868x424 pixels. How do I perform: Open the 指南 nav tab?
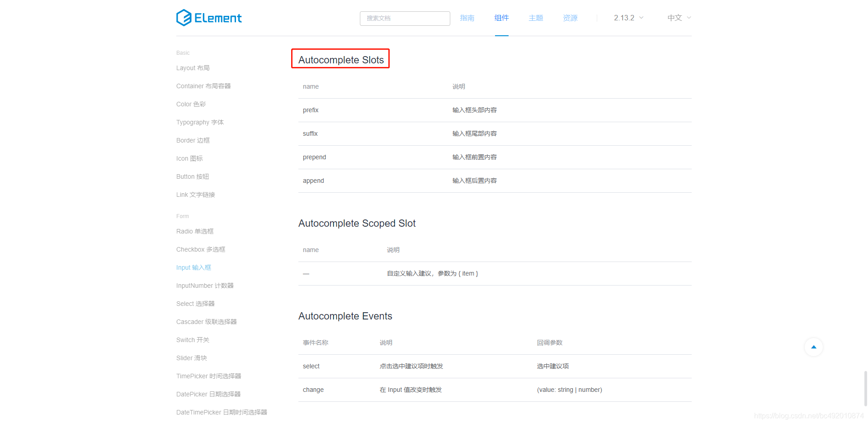pyautogui.click(x=467, y=18)
